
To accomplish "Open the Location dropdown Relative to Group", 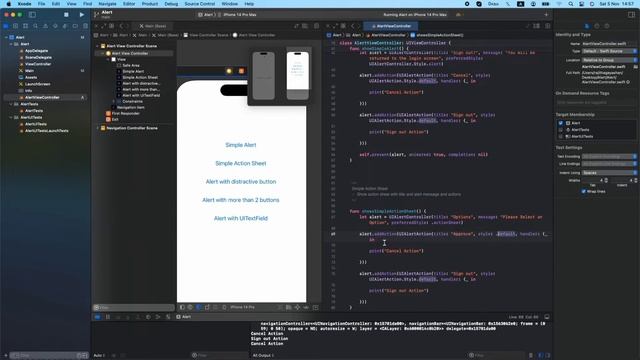I will tap(609, 60).
